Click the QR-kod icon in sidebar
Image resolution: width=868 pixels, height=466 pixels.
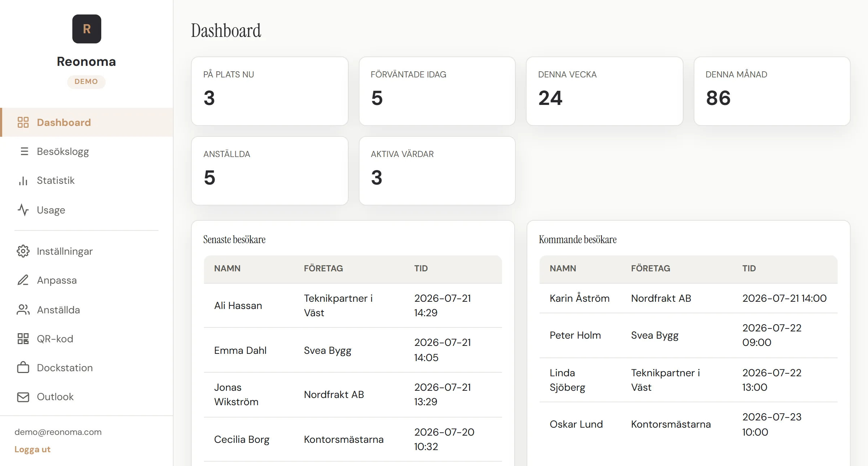pos(23,339)
